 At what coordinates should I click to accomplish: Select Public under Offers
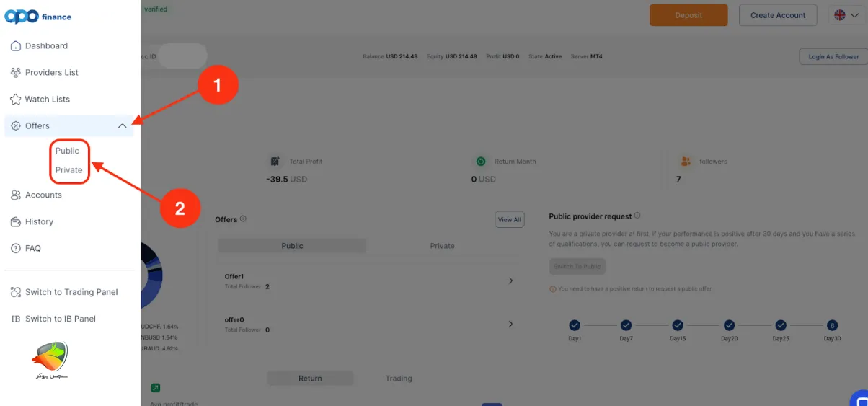point(67,151)
